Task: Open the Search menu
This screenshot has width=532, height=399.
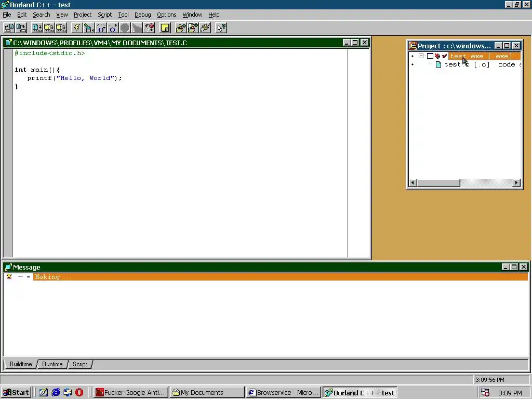Action: (42, 15)
